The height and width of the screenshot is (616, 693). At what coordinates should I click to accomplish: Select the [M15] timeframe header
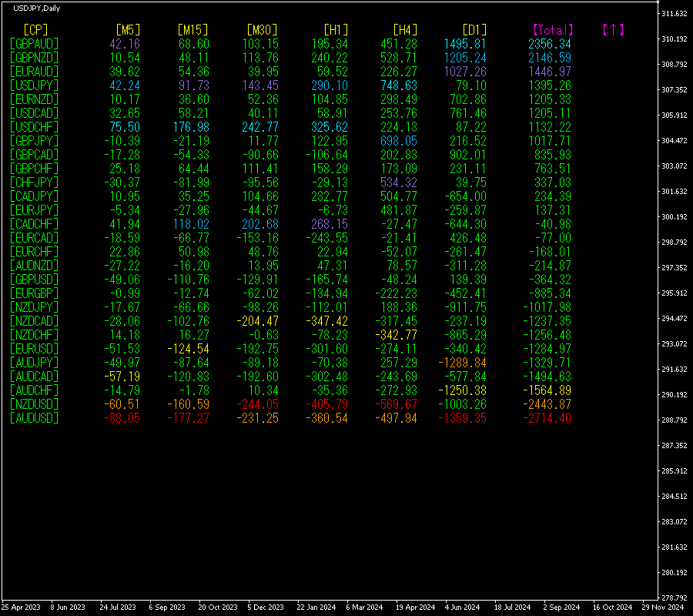pyautogui.click(x=192, y=30)
